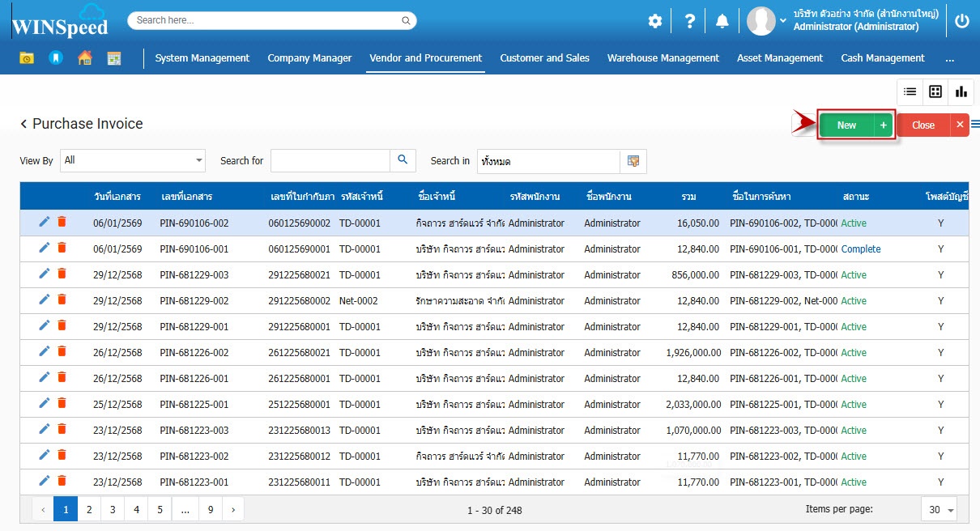Delete invoice PIN-681229-002 with trash icon
Viewport: 980px width, 531px height.
coord(62,300)
